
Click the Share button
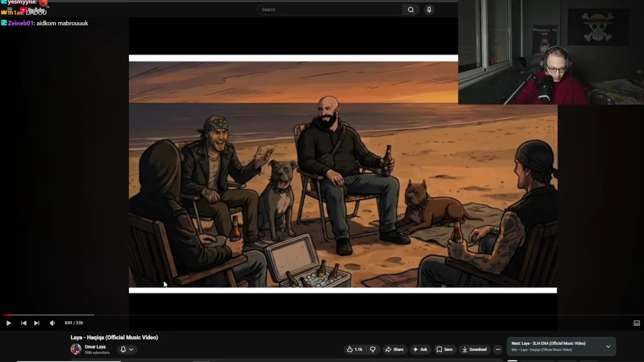(x=394, y=349)
